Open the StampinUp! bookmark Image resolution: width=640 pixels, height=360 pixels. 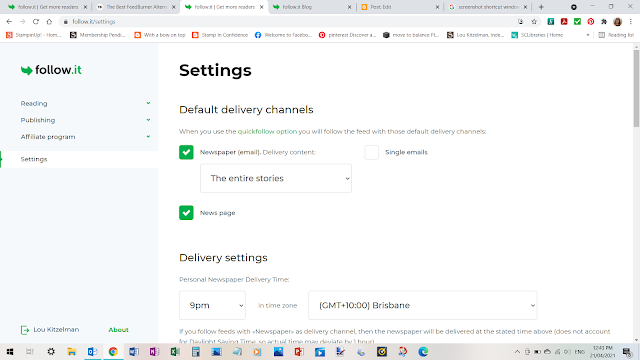[33, 35]
